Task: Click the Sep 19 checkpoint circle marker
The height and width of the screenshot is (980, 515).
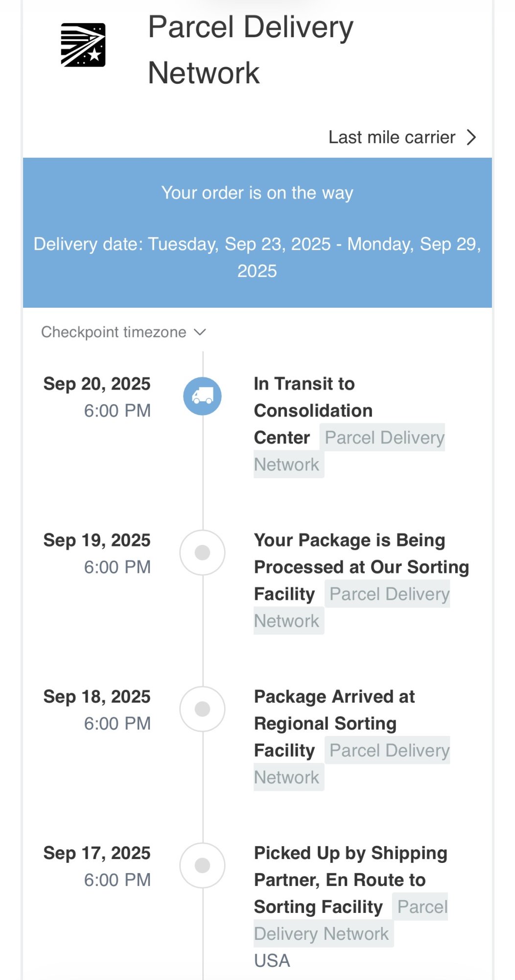Action: coord(202,552)
